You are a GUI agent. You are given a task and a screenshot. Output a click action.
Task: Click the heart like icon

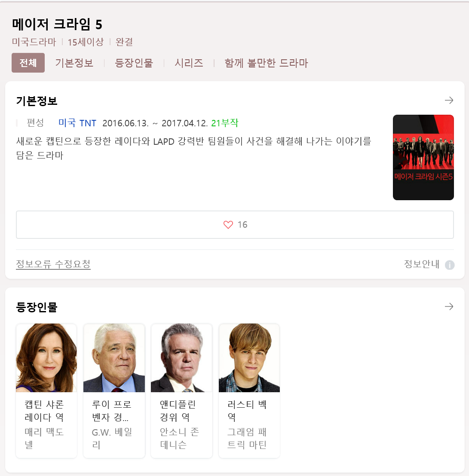click(x=228, y=225)
